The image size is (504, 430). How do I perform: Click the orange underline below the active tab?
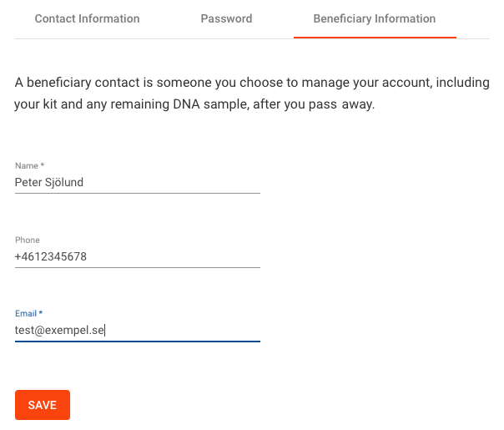375,38
